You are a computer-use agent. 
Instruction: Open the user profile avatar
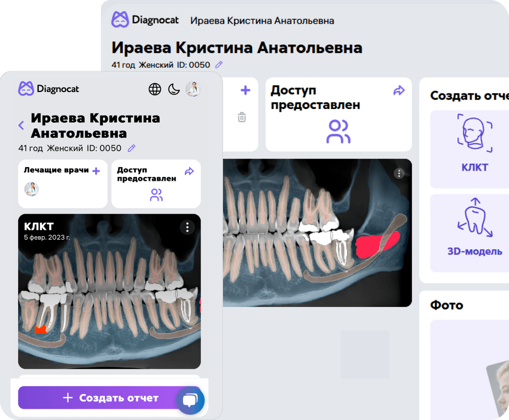pyautogui.click(x=193, y=89)
